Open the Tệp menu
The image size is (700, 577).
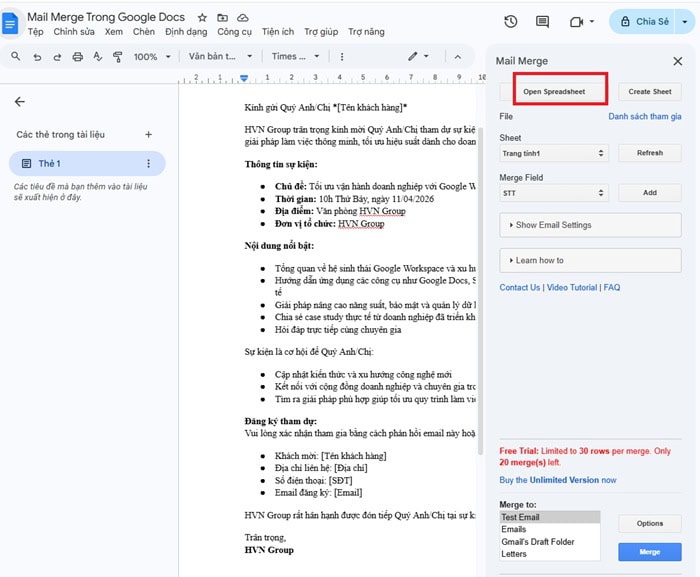click(36, 32)
